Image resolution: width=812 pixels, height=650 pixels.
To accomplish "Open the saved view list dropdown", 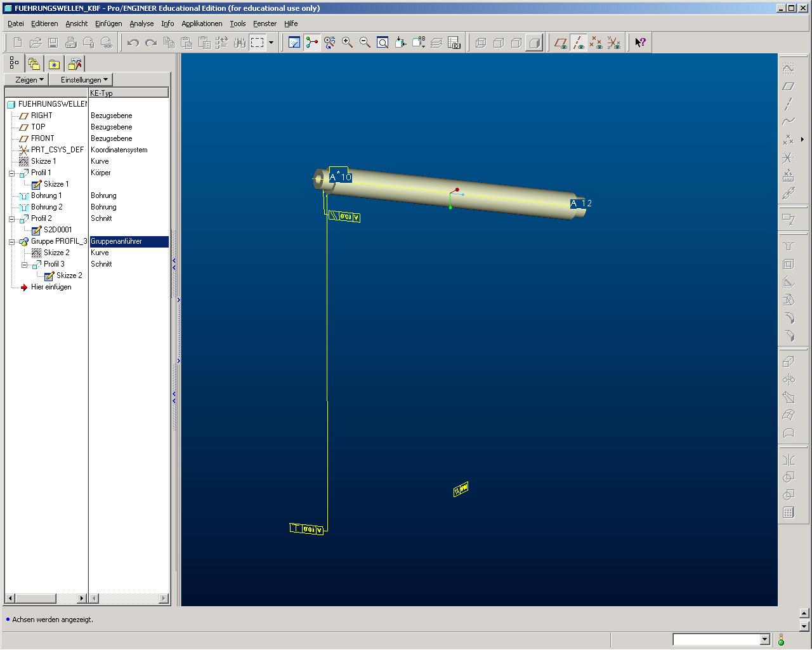I will [x=419, y=43].
